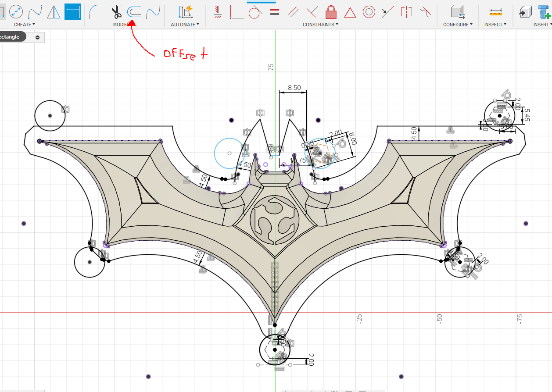This screenshot has width=552, height=392.
Task: Apply the Symmetry constraint
Action: (x=407, y=12)
